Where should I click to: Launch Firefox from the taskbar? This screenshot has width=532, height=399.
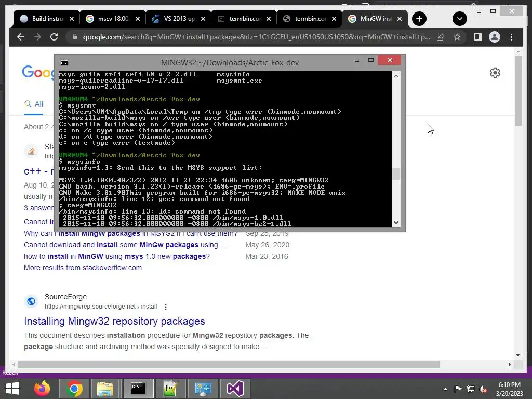(42, 389)
